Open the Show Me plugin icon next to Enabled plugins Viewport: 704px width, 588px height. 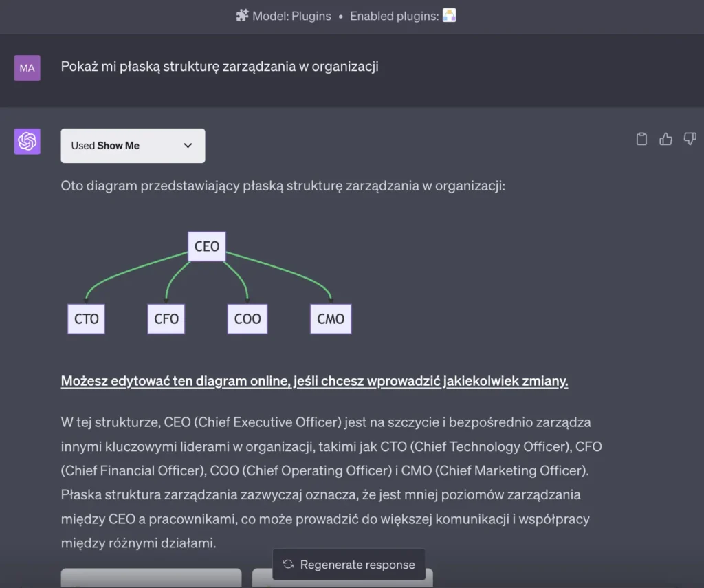(450, 15)
